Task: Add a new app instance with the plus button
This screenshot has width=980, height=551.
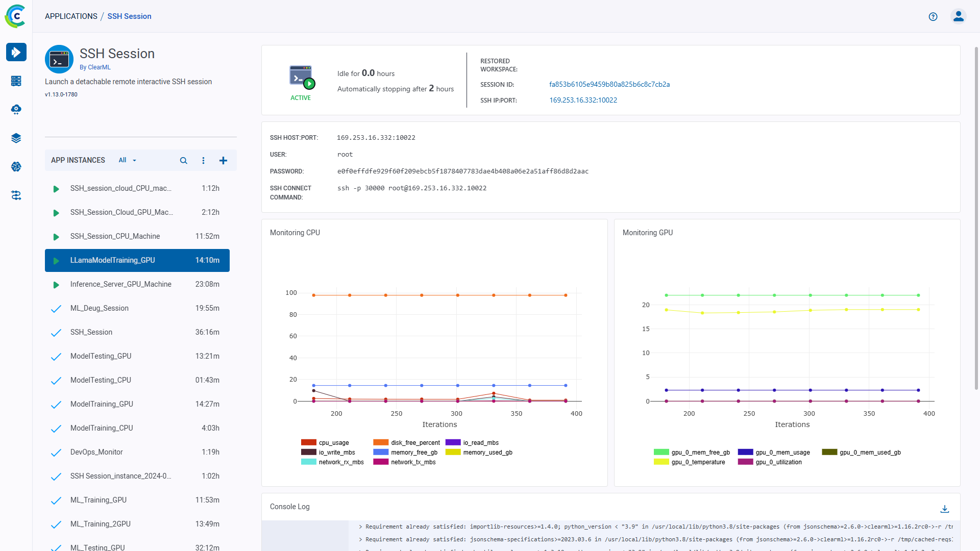Action: (x=223, y=160)
